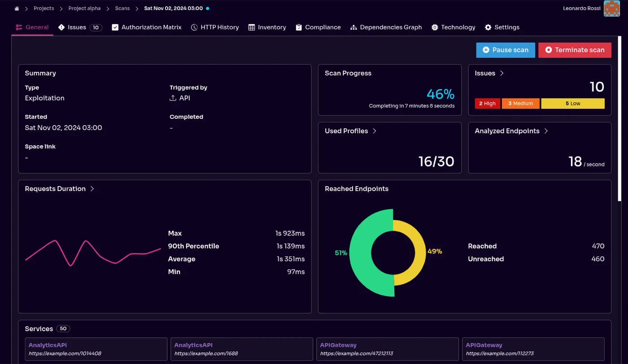The height and width of the screenshot is (364, 628).
Task: Click the Pause scan button
Action: pos(505,50)
